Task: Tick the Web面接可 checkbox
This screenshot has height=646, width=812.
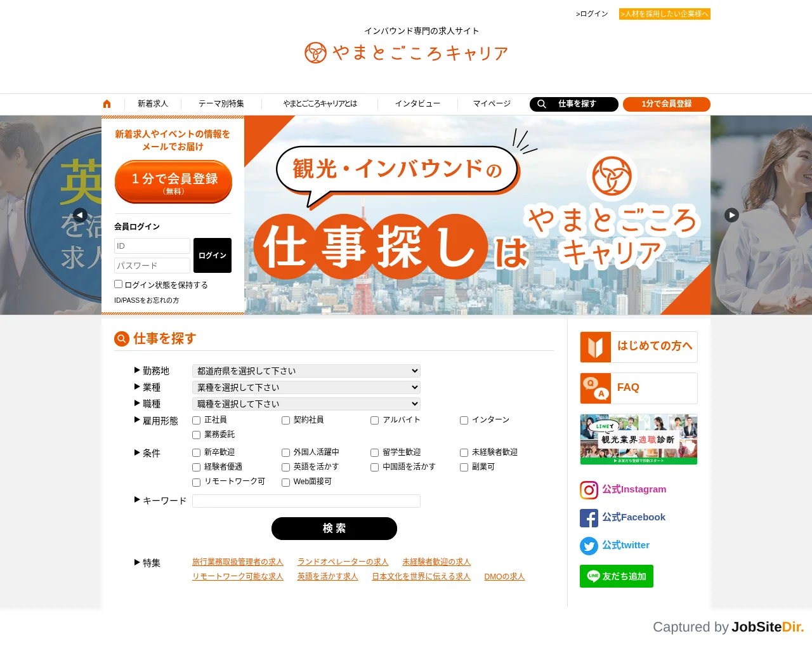Action: pyautogui.click(x=285, y=482)
